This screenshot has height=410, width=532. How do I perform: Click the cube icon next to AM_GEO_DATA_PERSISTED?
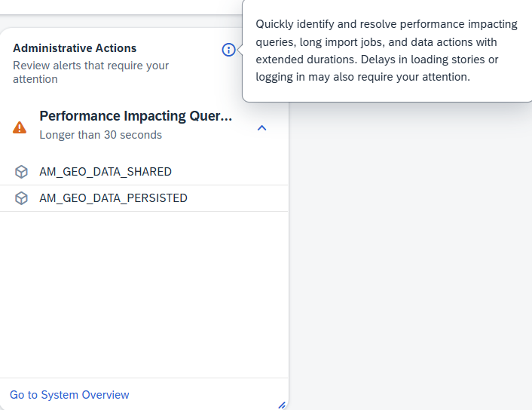click(x=21, y=198)
